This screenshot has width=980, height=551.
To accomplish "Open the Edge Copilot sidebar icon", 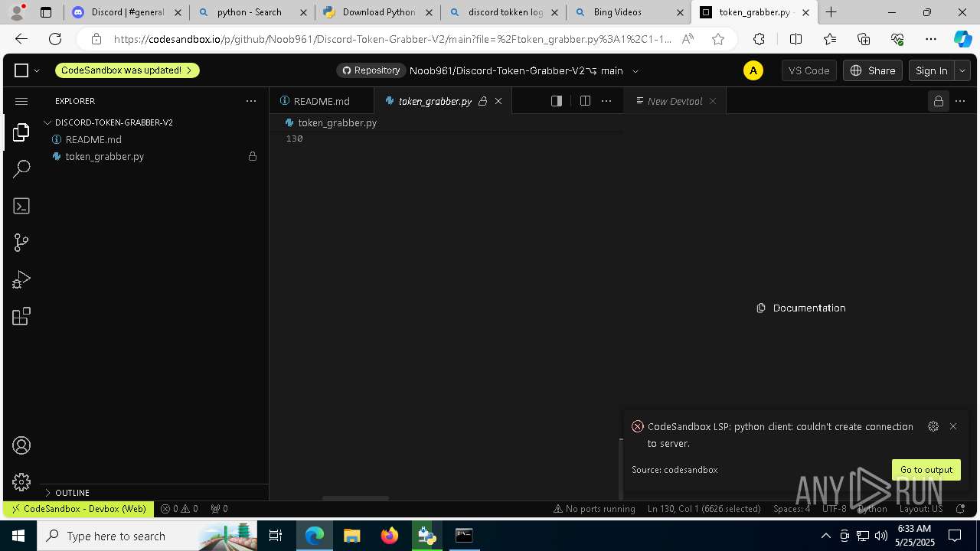I will (962, 39).
